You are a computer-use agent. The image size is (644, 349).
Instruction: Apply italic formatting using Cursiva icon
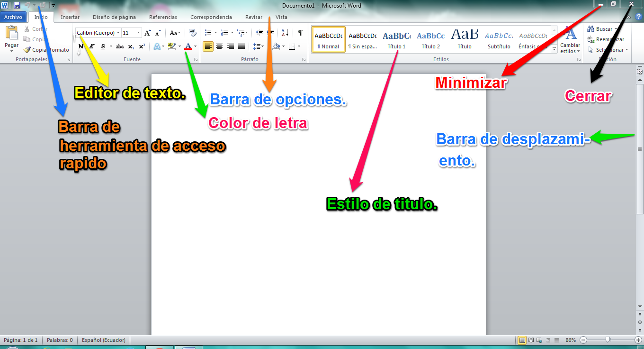click(x=91, y=46)
